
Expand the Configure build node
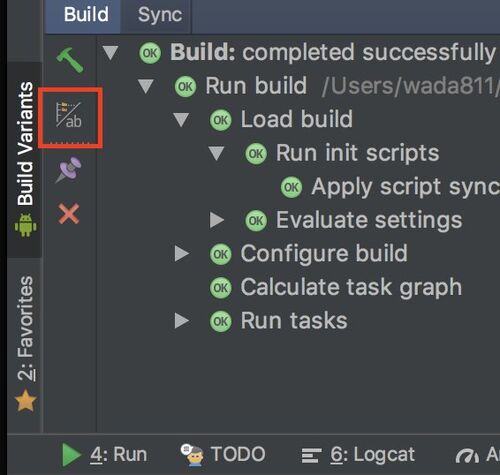click(182, 254)
